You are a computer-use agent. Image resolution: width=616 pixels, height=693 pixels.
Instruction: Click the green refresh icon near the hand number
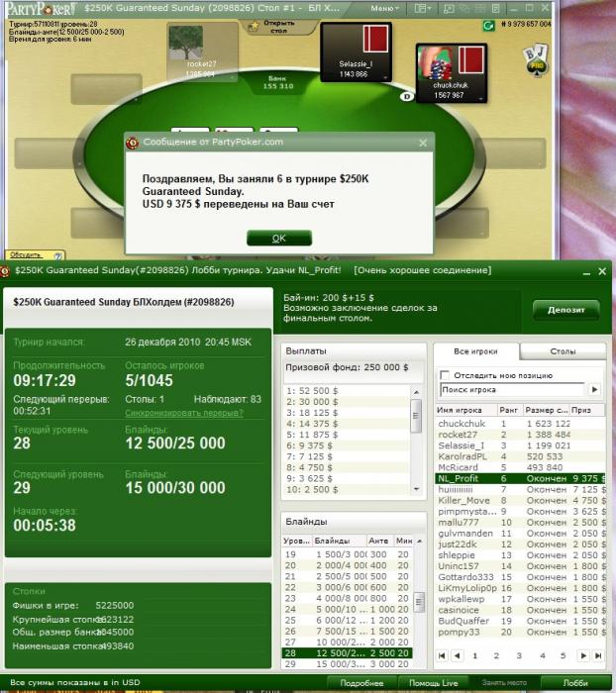click(x=488, y=26)
